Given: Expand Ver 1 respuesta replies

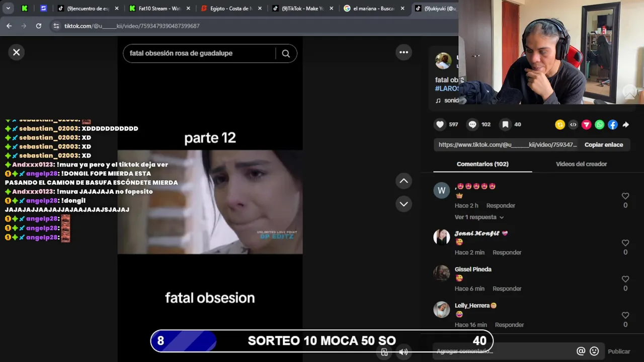Looking at the screenshot, I should coord(479,217).
